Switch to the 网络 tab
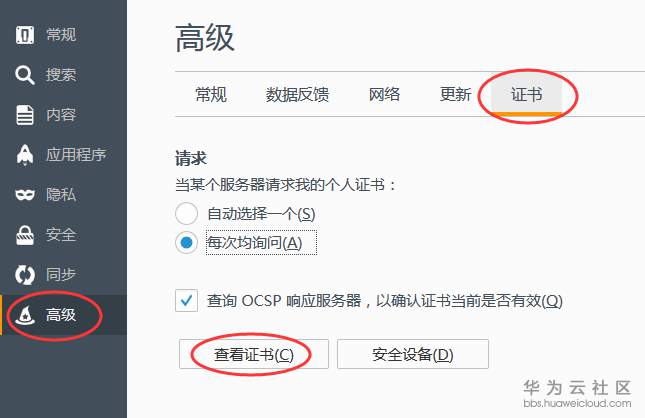645x418 pixels. click(x=384, y=95)
